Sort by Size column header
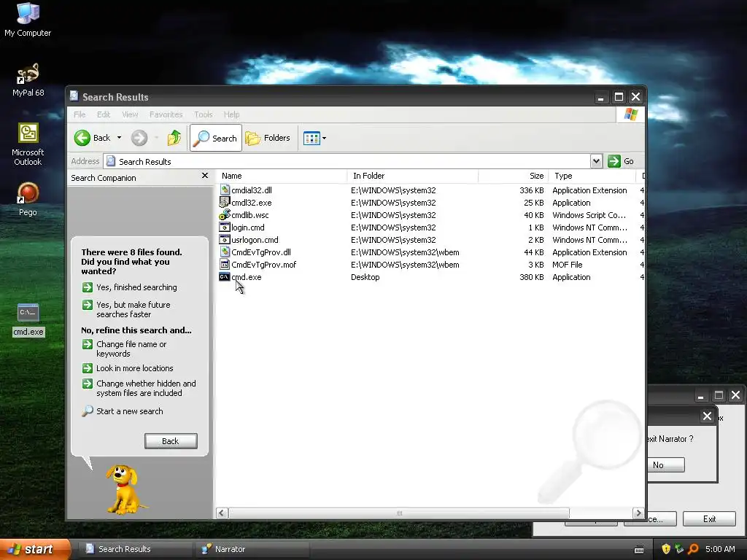747x560 pixels. coord(514,176)
